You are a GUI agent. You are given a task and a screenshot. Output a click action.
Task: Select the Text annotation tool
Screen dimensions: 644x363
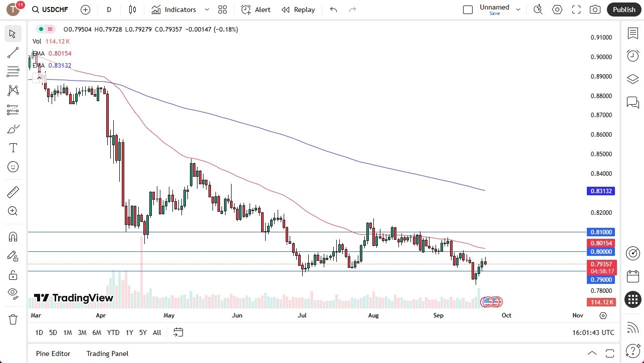point(13,148)
